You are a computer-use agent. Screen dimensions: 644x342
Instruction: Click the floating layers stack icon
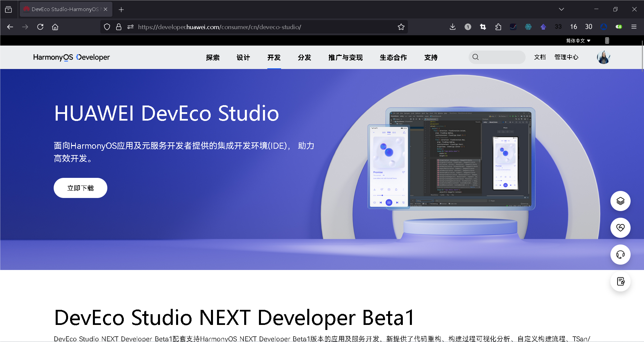620,201
